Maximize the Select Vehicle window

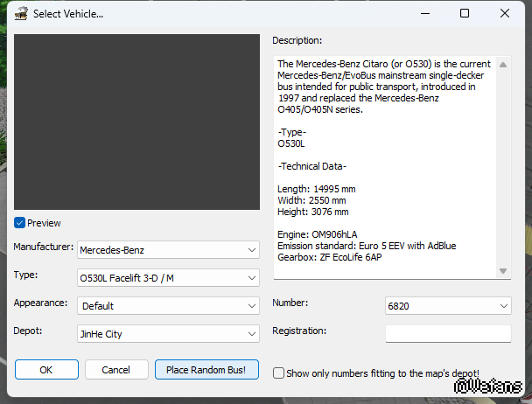(x=465, y=13)
